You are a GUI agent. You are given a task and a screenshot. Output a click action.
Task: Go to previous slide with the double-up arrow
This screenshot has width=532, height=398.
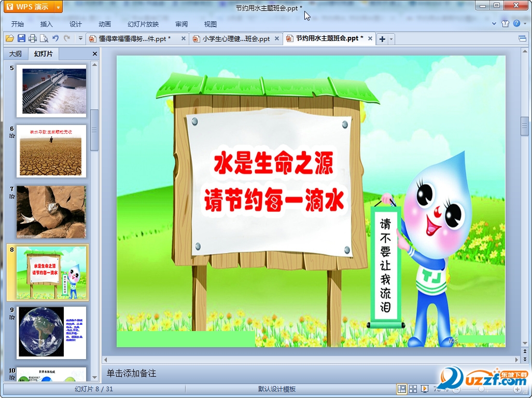click(525, 352)
